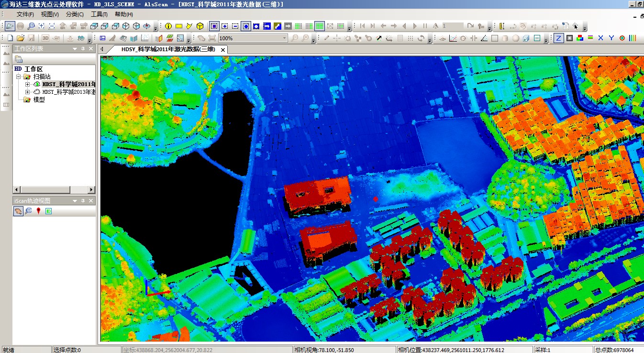The height and width of the screenshot is (353, 644).
Task: Select the yellow rectangle selection tool
Action: point(178,26)
